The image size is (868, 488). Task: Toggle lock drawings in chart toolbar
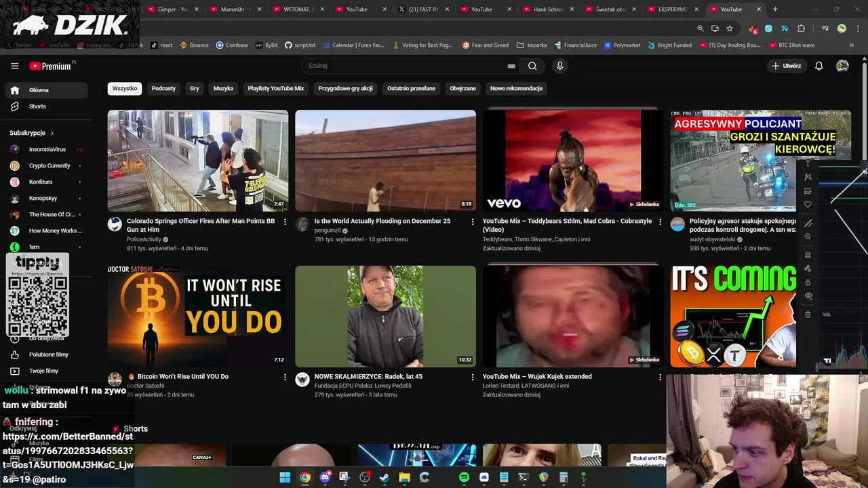click(x=808, y=283)
